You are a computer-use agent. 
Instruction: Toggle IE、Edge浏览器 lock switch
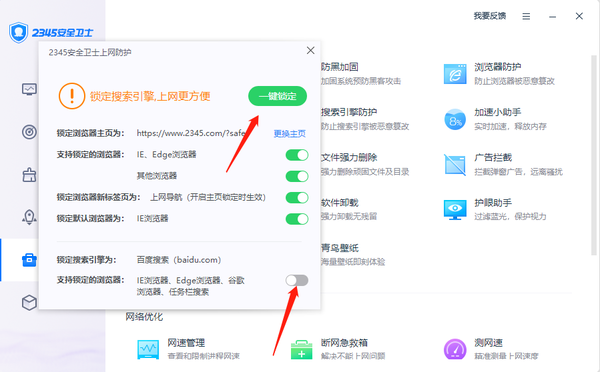point(297,155)
